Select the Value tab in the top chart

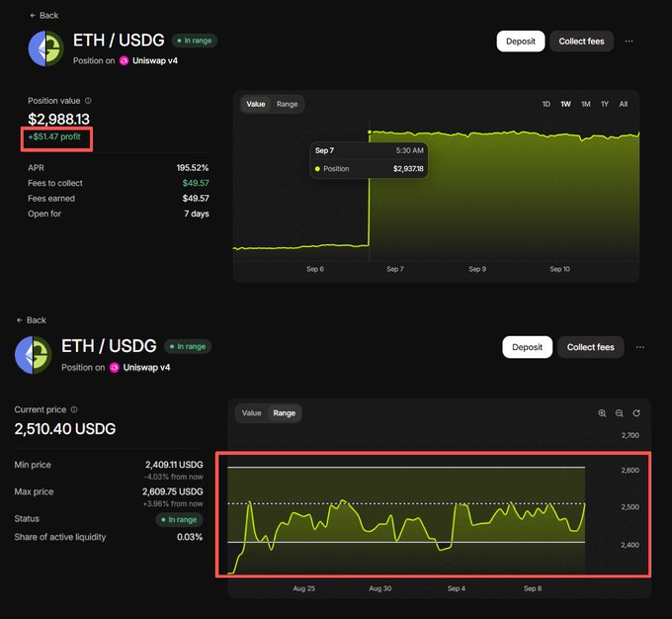(x=256, y=104)
